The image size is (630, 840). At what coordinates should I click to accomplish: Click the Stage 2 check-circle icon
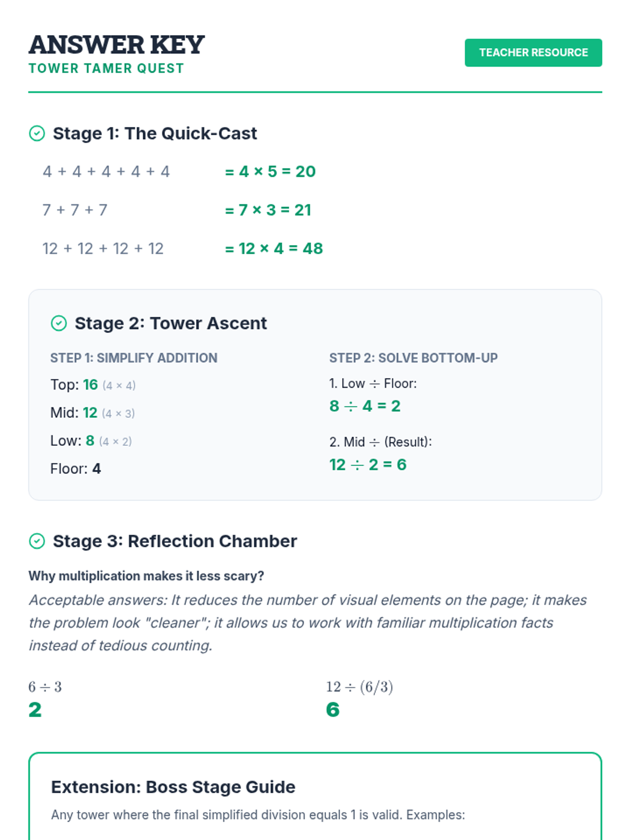[x=59, y=323]
